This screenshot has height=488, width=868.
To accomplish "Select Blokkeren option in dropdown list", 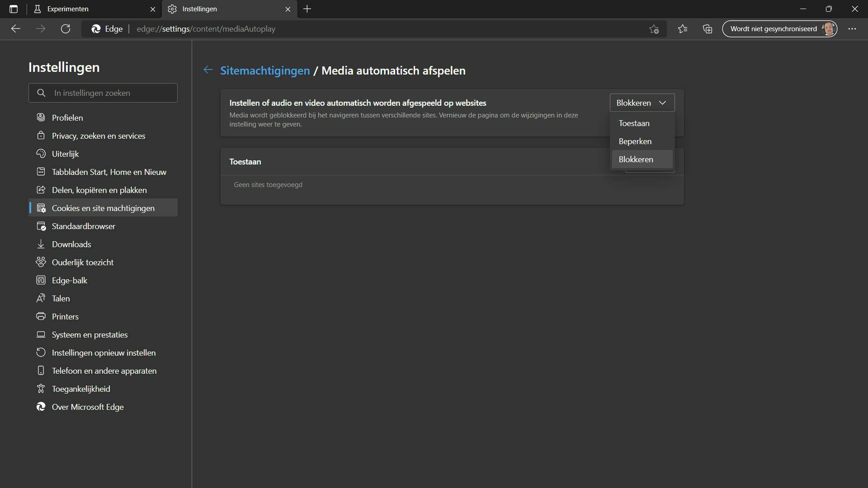I will point(636,160).
